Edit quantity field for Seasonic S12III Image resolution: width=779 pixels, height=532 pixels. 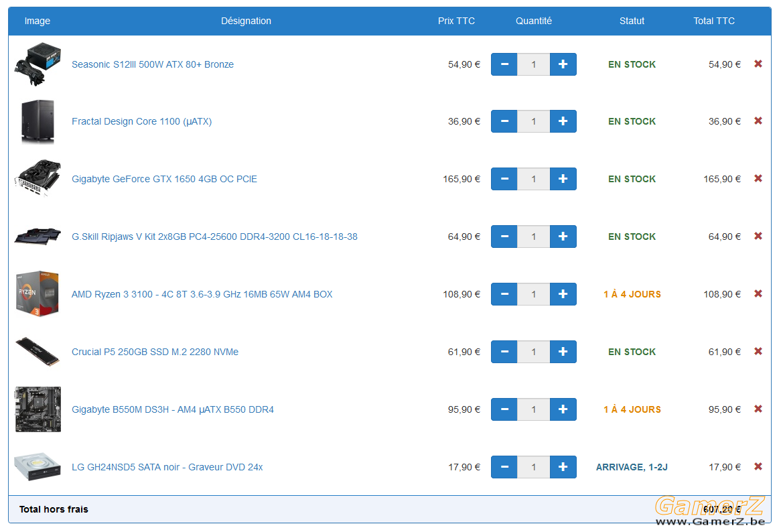point(534,64)
